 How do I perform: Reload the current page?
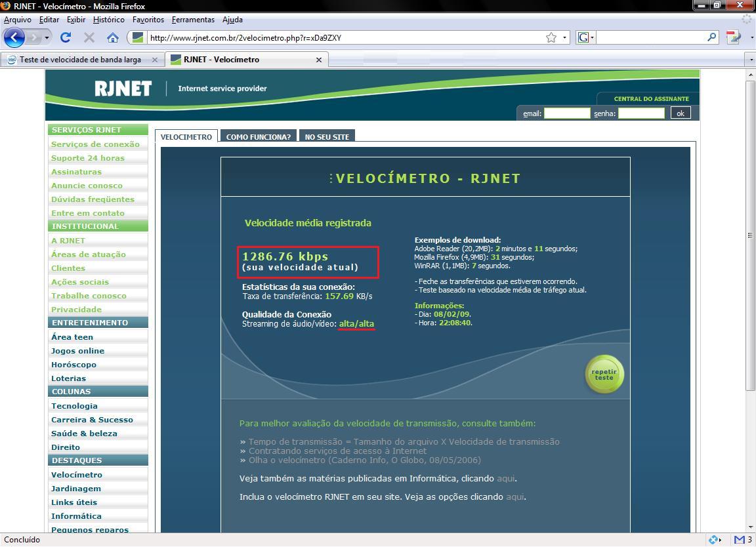[65, 37]
